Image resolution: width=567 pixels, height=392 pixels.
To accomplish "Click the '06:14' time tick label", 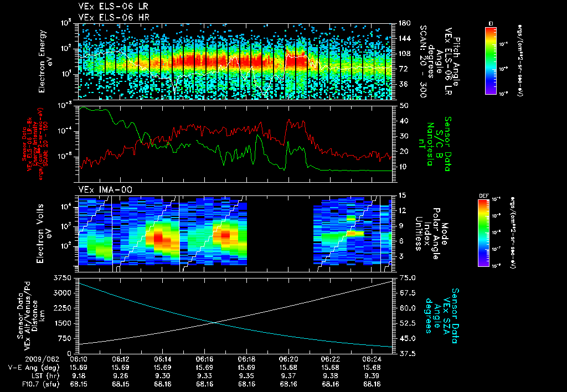I will point(162,359).
